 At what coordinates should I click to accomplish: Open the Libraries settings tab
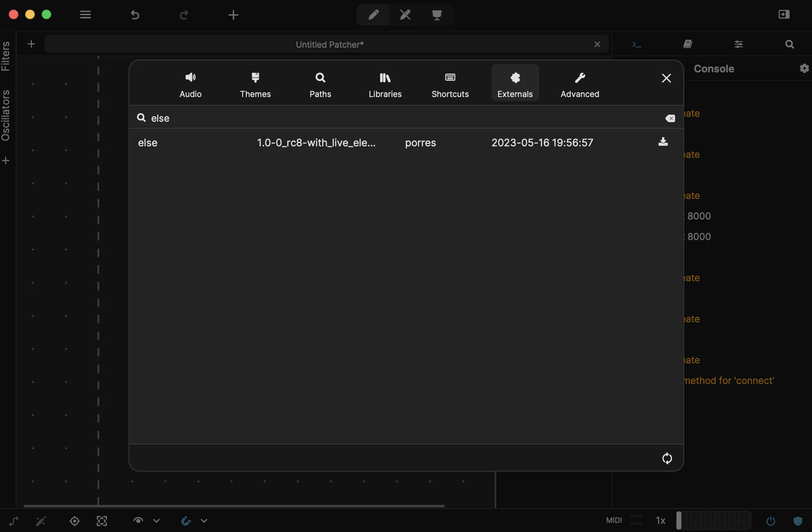(x=385, y=83)
